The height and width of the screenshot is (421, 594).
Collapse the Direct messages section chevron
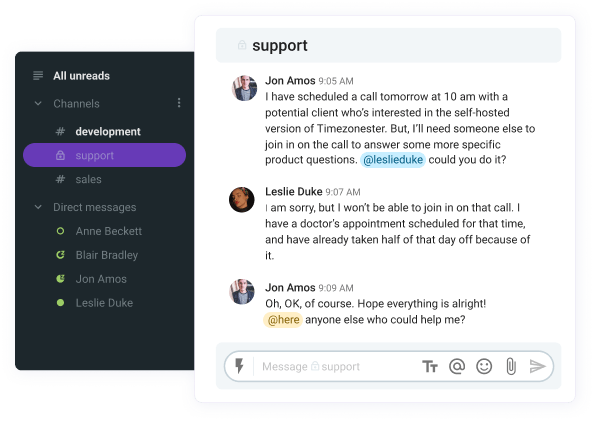click(x=38, y=207)
